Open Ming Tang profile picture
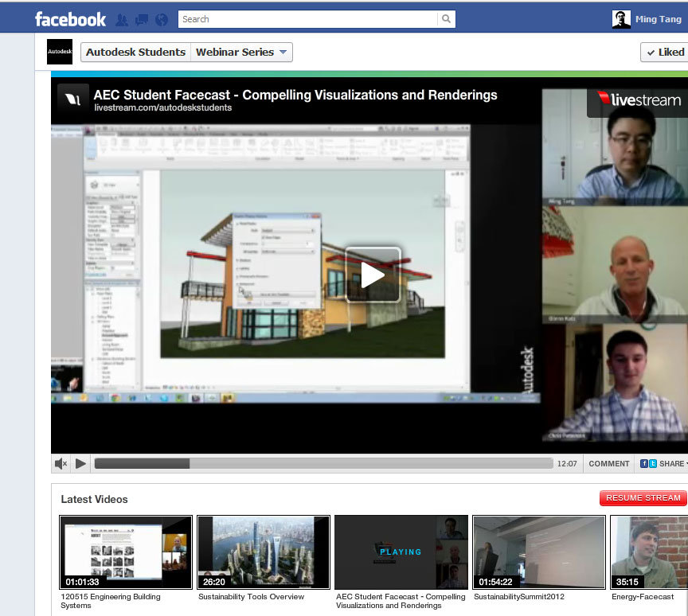The width and height of the screenshot is (688, 616). point(621,19)
